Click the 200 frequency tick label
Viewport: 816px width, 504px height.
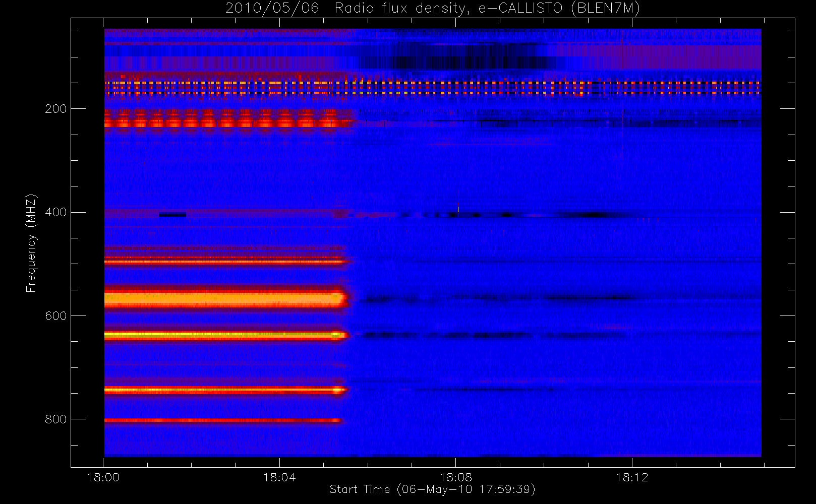[x=55, y=109]
